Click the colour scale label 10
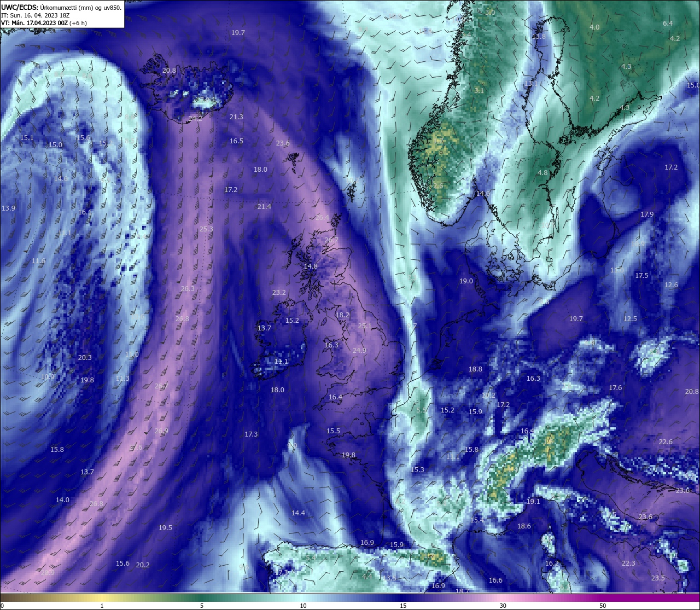 302,606
